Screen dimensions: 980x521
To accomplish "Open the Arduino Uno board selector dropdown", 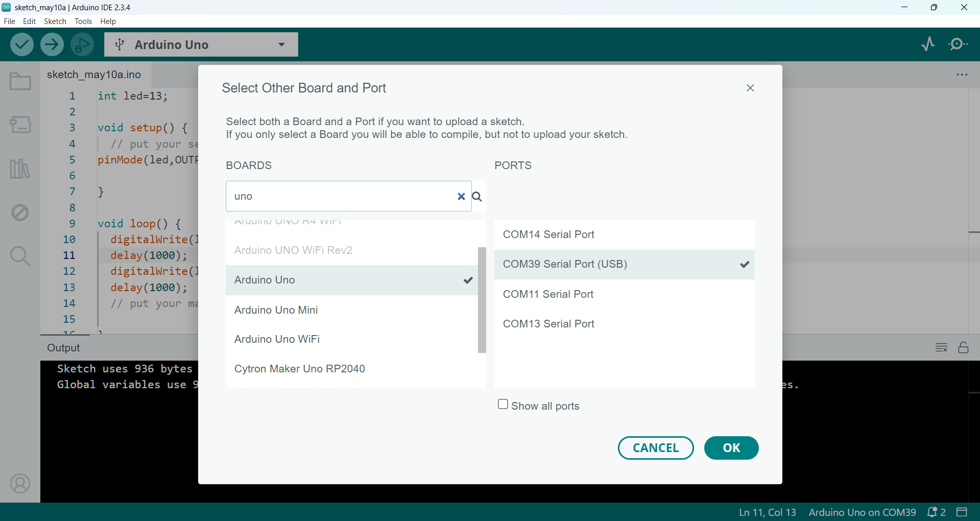I will click(x=201, y=44).
